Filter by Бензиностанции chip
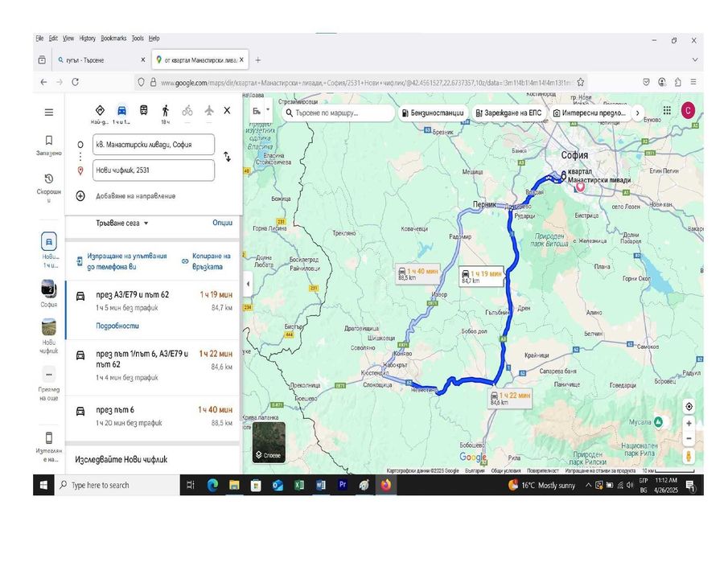The image size is (728, 562). [433, 113]
